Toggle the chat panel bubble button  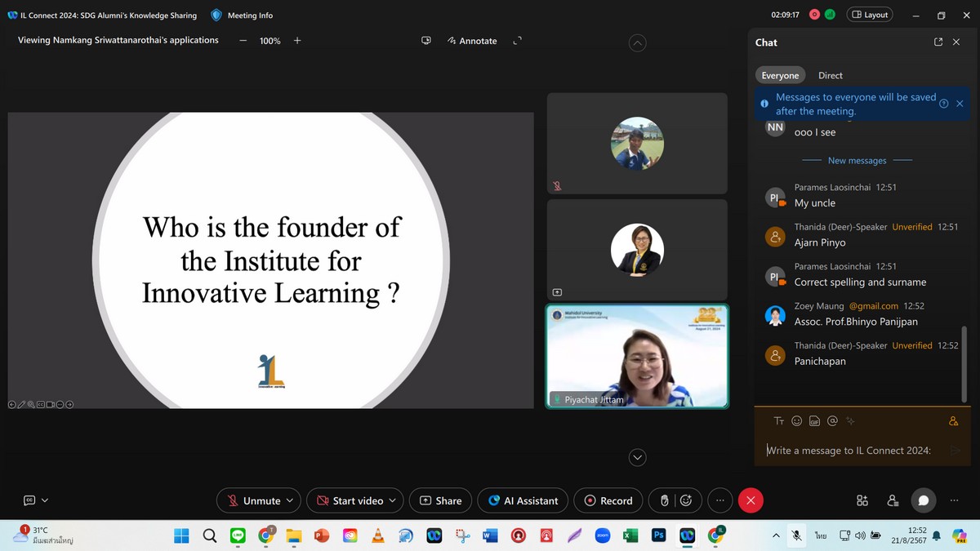coord(924,500)
